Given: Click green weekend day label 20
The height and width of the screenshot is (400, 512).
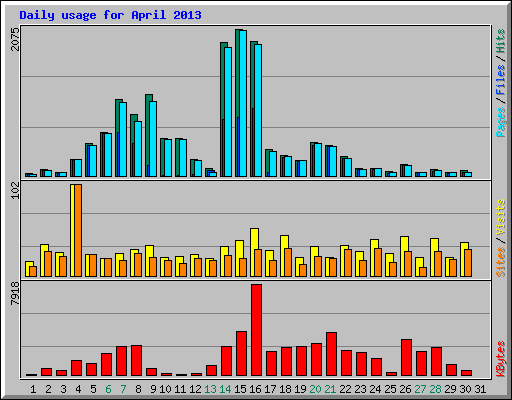Looking at the screenshot, I should [315, 389].
